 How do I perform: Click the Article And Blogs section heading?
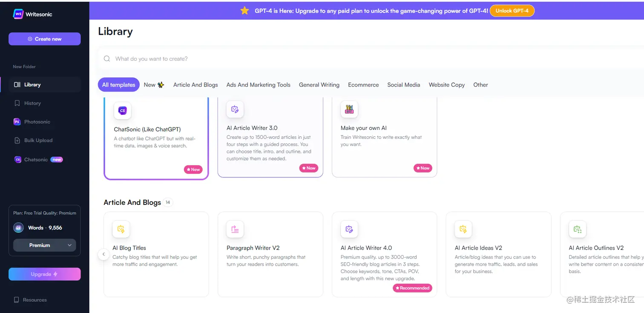pyautogui.click(x=132, y=202)
